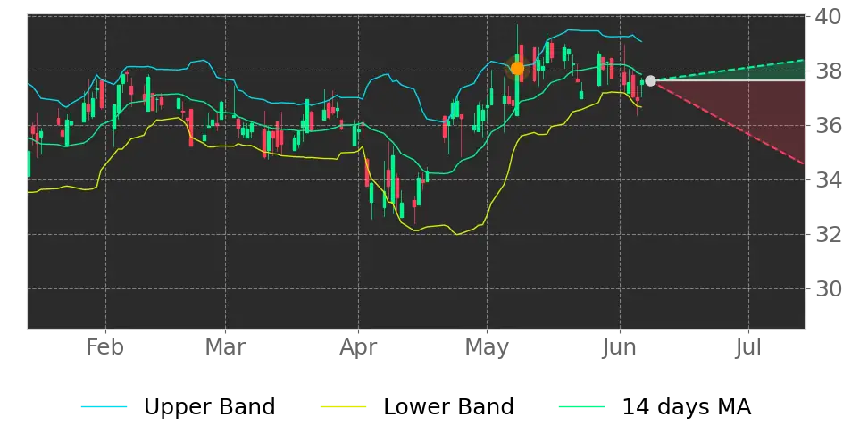The width and height of the screenshot is (868, 434).
Task: Click the 34 price axis label
Action: [x=828, y=179]
